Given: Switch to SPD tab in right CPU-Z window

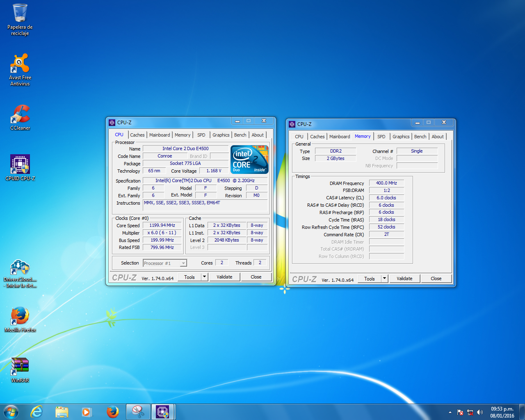Looking at the screenshot, I should coord(381,137).
